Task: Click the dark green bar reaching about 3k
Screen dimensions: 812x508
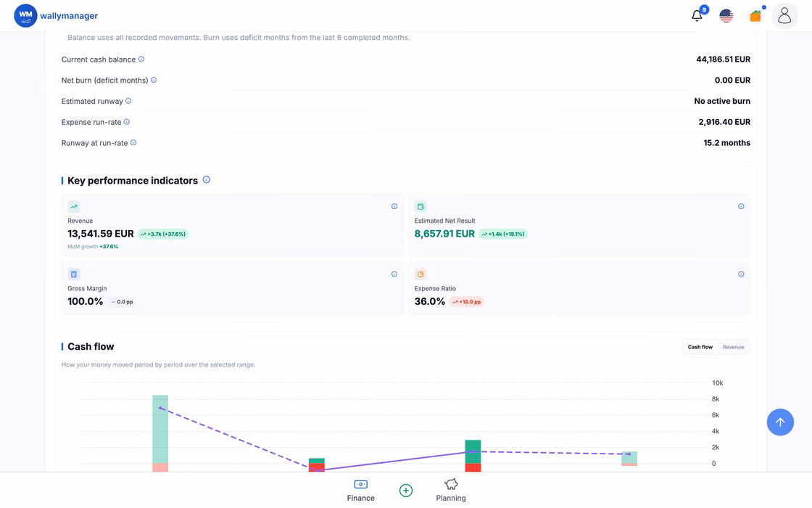Action: [x=473, y=451]
